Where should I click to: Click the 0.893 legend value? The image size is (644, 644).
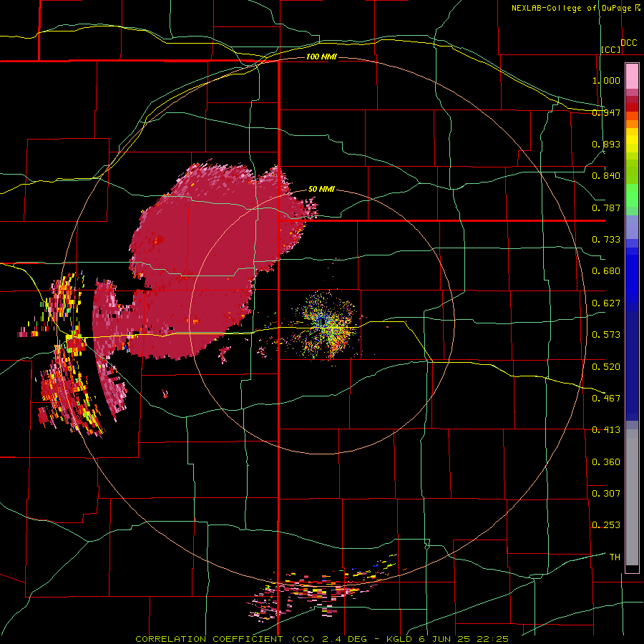pyautogui.click(x=606, y=144)
